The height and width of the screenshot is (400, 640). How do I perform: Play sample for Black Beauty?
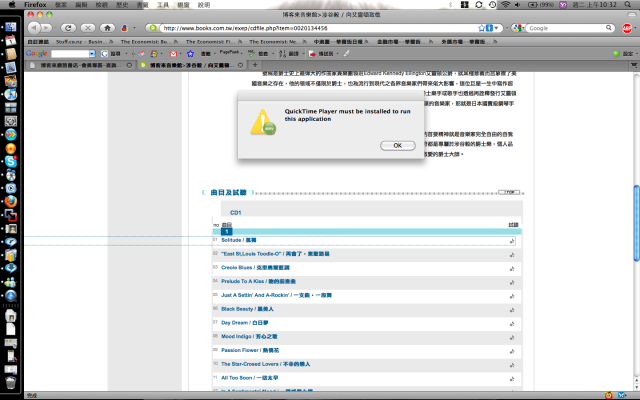click(511, 310)
